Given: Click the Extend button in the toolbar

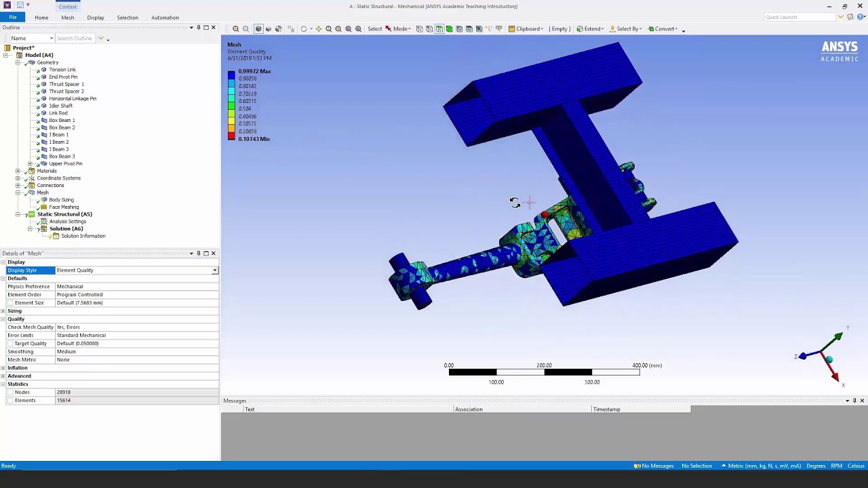Looking at the screenshot, I should [591, 29].
